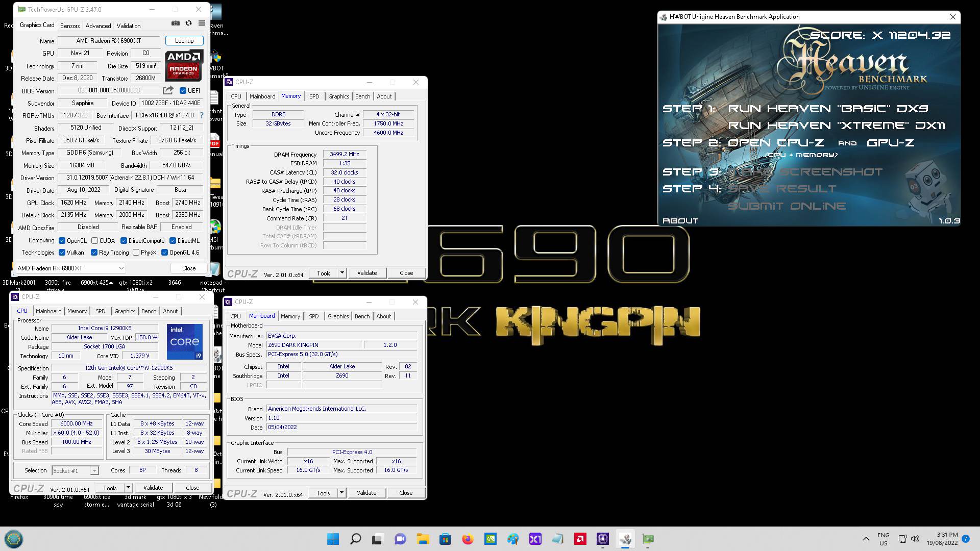Click the Close button in GPU-Z
Viewport: 980px width, 551px height.
(x=189, y=268)
